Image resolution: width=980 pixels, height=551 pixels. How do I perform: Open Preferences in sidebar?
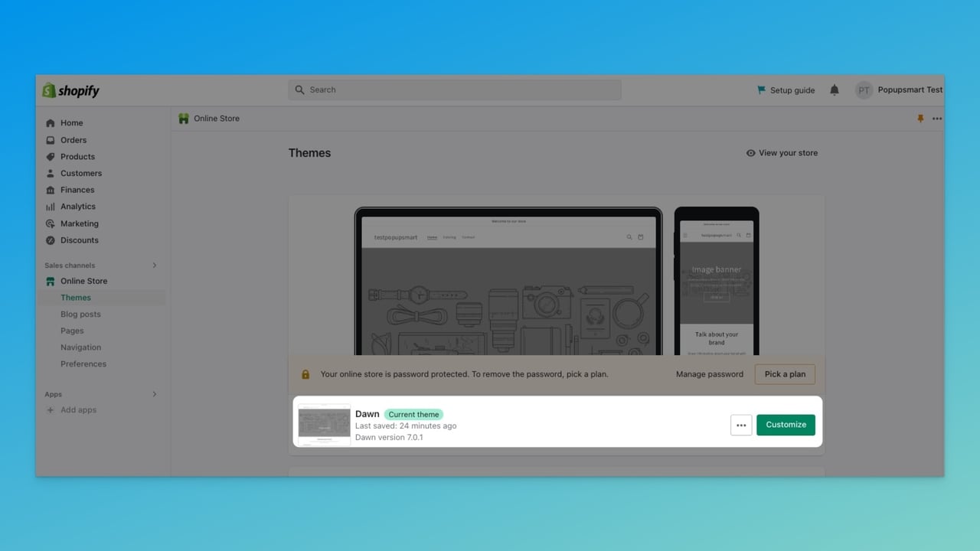(83, 364)
